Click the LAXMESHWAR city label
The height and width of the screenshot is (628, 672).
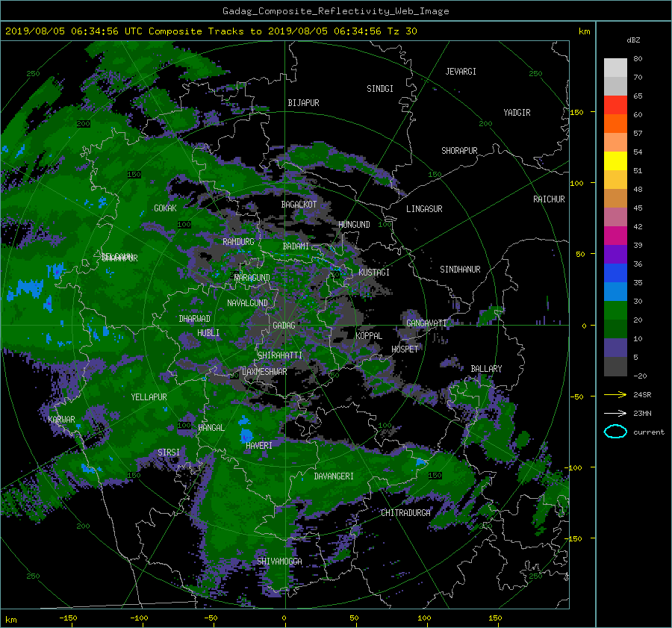click(264, 372)
